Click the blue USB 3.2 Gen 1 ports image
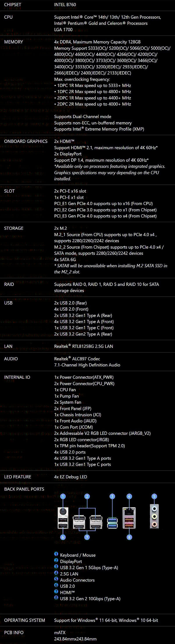Image resolution: width=175 pixels, height=644 pixels. point(112,523)
